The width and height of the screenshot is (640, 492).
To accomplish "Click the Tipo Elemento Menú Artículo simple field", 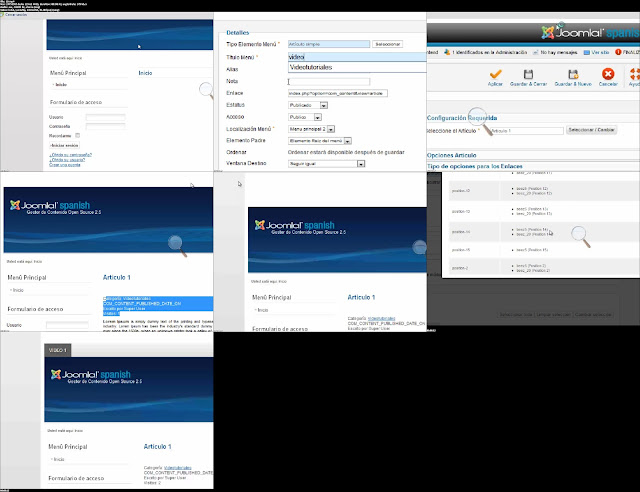I will pyautogui.click(x=329, y=44).
